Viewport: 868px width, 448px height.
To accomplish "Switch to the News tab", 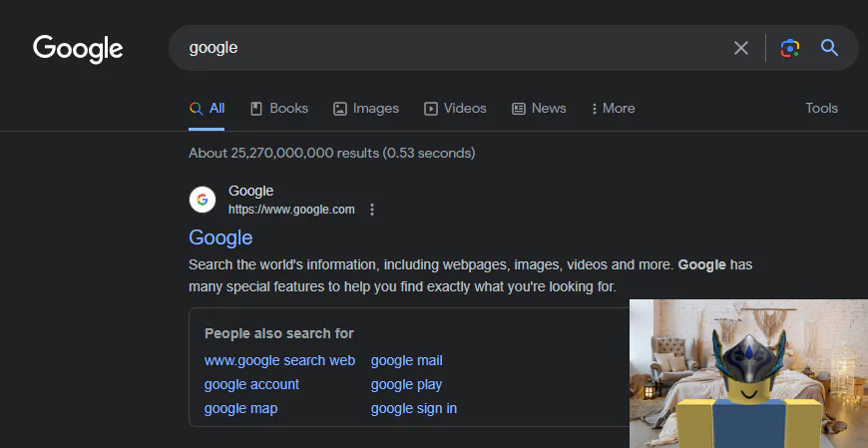I will coord(539,108).
